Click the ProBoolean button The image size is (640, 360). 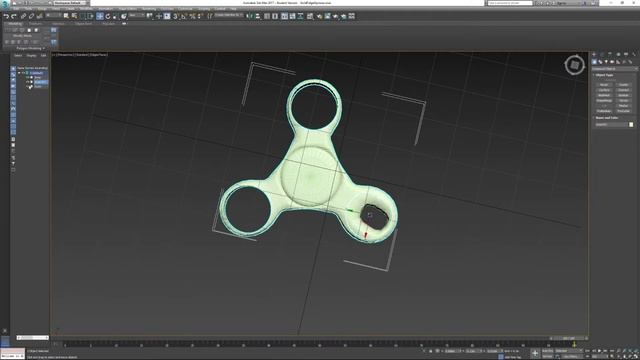(x=604, y=111)
